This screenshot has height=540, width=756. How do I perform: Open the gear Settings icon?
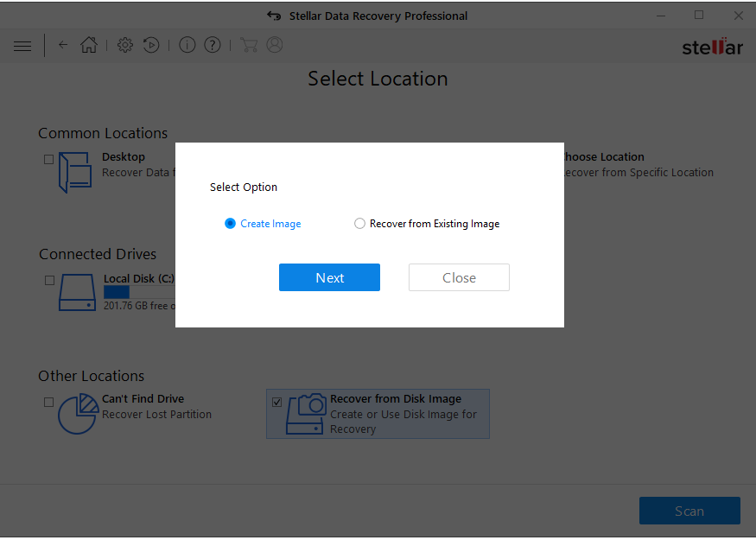(x=125, y=45)
